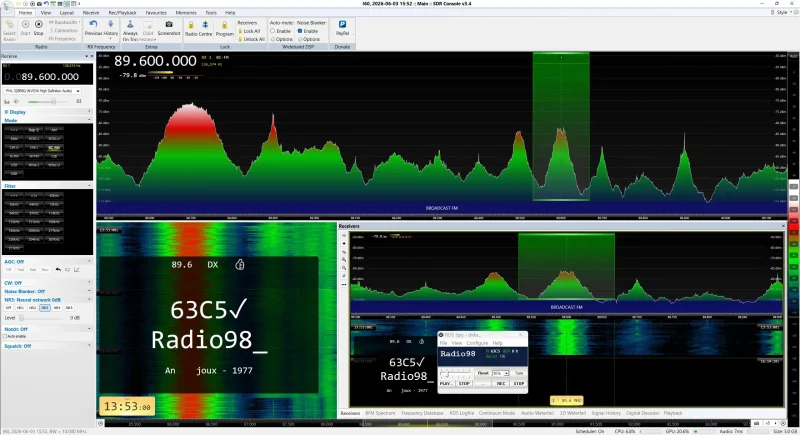Open the View ribbon tab
The height and width of the screenshot is (435, 800).
(45, 13)
